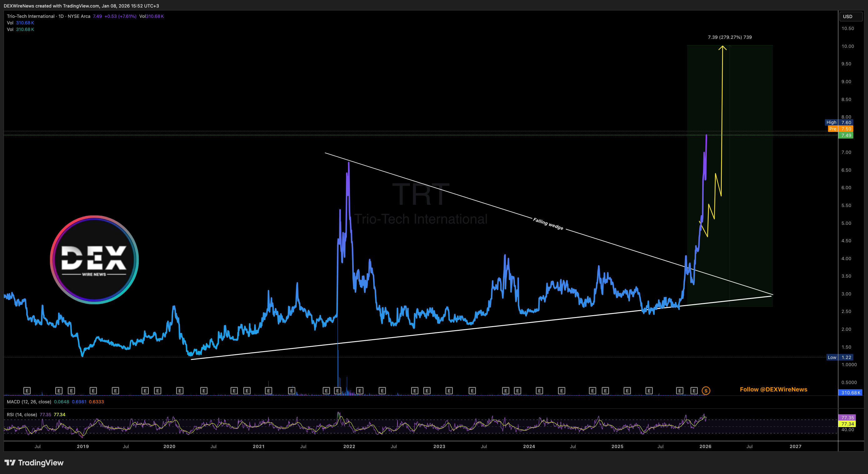The width and height of the screenshot is (868, 474).
Task: Click the leftmost earnings "E" marker
Action: pos(27,391)
